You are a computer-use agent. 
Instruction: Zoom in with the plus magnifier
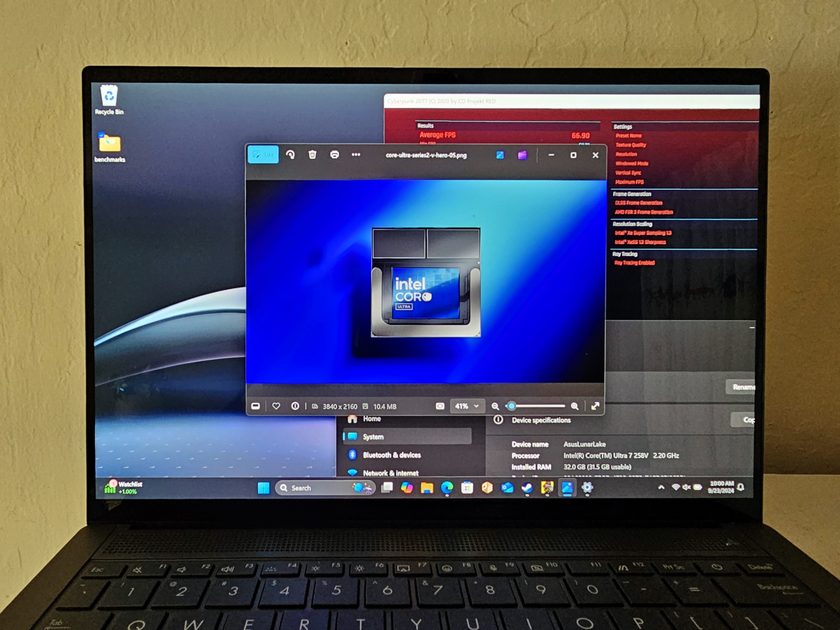coord(575,406)
